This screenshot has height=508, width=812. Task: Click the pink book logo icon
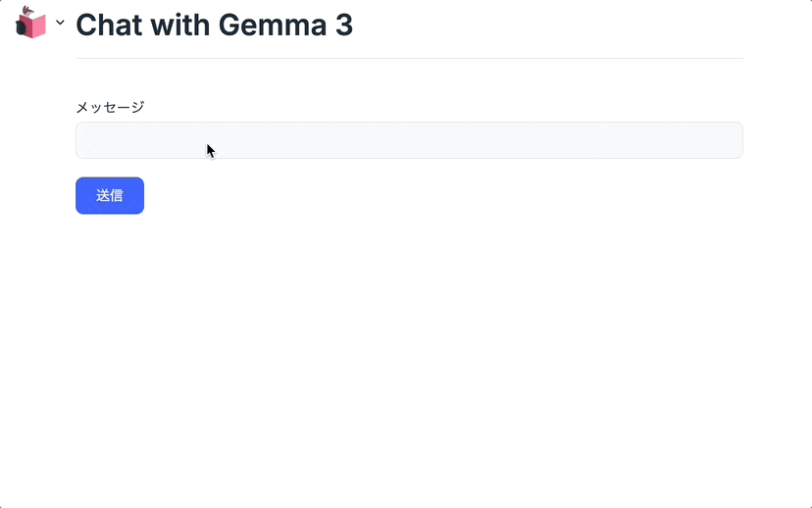[31, 24]
